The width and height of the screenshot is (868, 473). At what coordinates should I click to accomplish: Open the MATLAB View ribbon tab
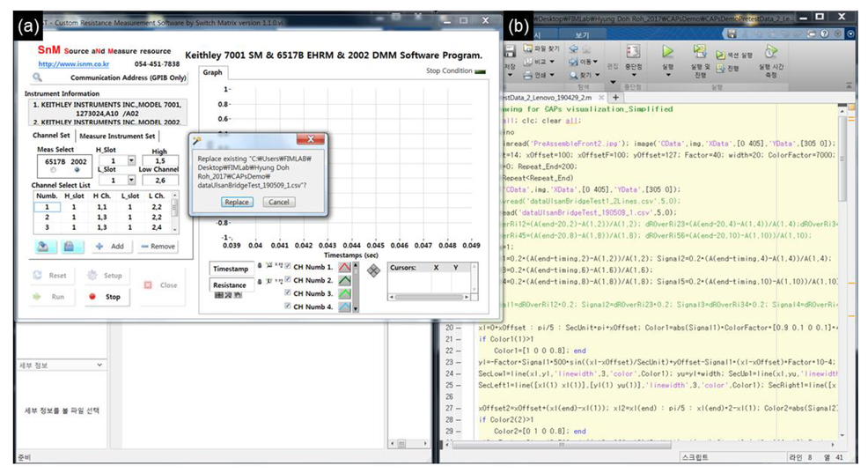pos(582,35)
